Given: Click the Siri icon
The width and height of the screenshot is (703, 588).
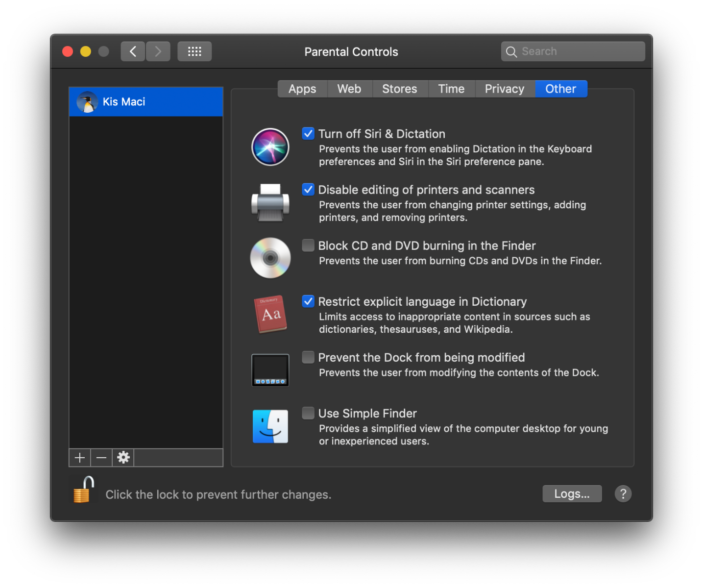Looking at the screenshot, I should tap(270, 147).
